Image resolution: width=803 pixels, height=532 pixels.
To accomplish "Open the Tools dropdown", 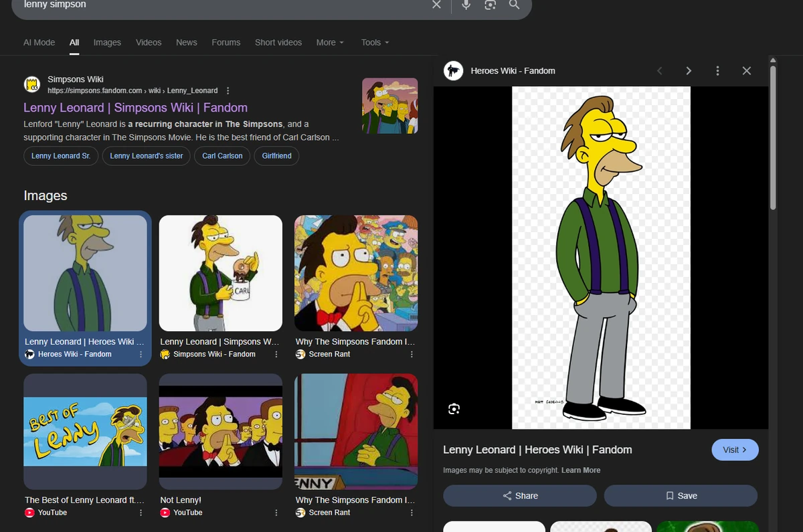I will pos(374,42).
